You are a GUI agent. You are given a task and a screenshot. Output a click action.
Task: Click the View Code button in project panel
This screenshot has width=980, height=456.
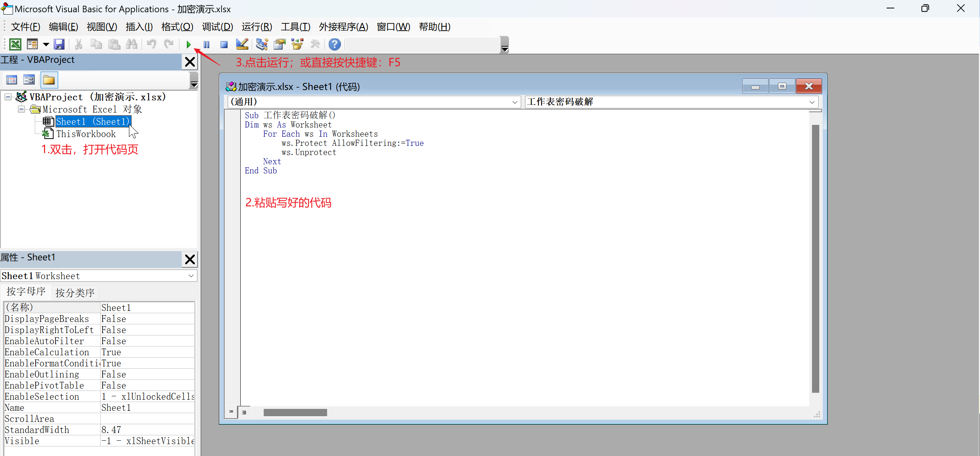click(12, 80)
